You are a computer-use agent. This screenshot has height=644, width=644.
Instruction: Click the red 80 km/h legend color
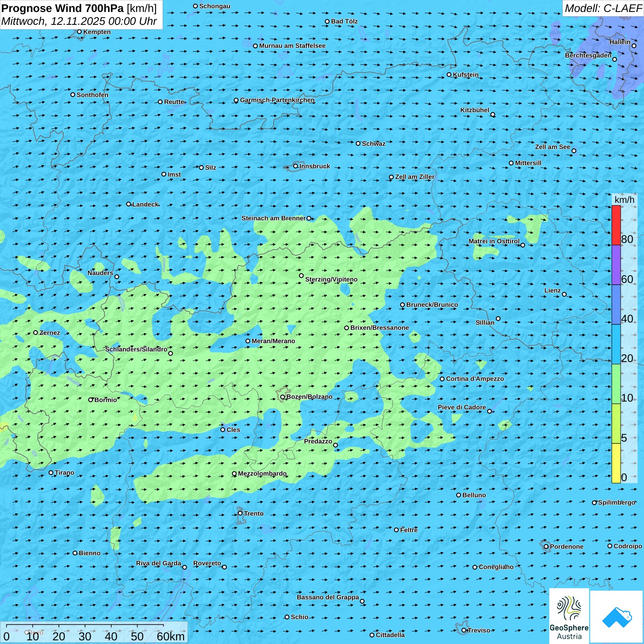pos(616,225)
